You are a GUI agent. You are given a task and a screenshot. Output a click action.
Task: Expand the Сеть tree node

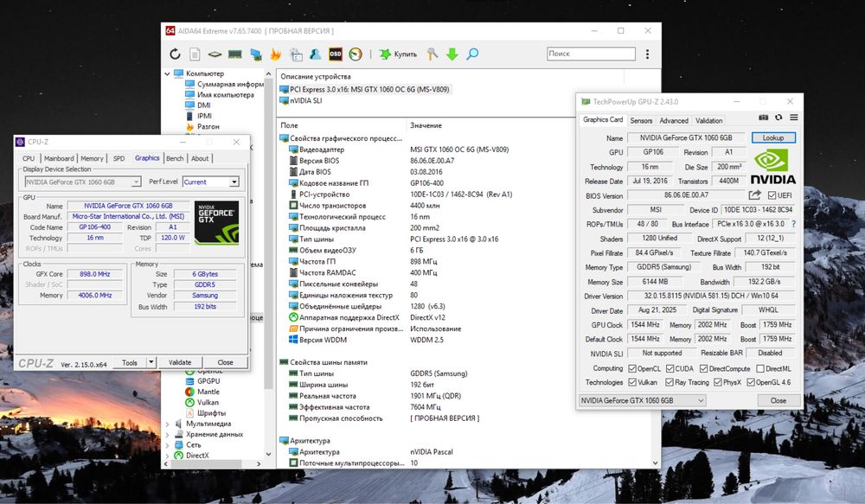pyautogui.click(x=168, y=445)
